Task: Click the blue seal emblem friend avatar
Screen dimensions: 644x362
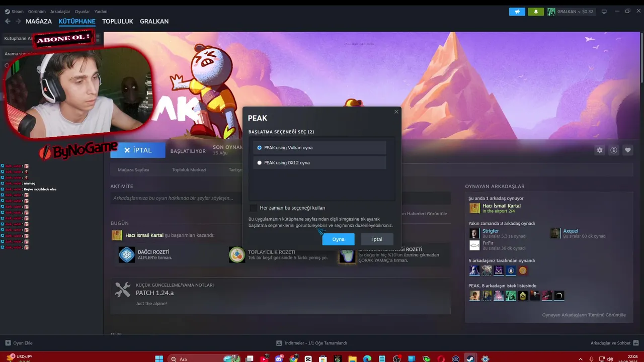Action: pos(511,270)
